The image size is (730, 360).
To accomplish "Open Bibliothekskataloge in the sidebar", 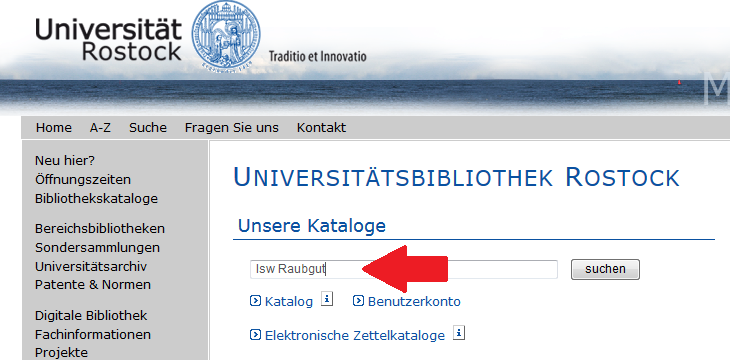I will 96,199.
